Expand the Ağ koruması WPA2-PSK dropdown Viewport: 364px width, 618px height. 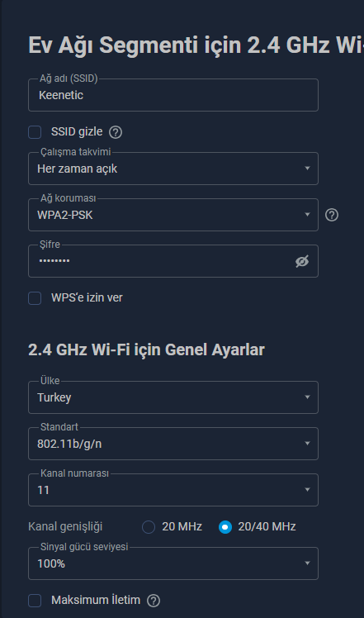pyautogui.click(x=173, y=215)
